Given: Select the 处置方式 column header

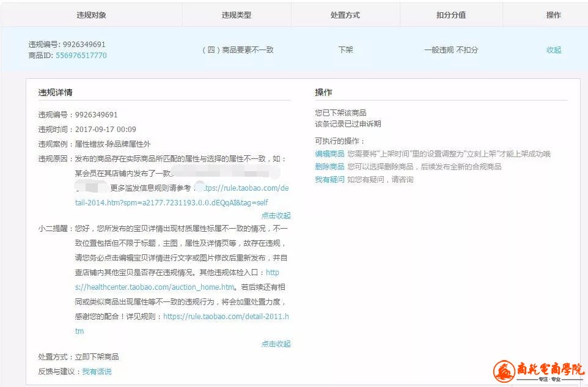Looking at the screenshot, I should pyautogui.click(x=345, y=15).
